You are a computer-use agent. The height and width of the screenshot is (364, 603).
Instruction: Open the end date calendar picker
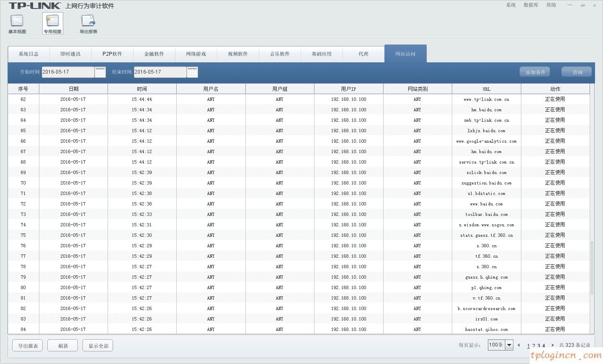(x=192, y=72)
